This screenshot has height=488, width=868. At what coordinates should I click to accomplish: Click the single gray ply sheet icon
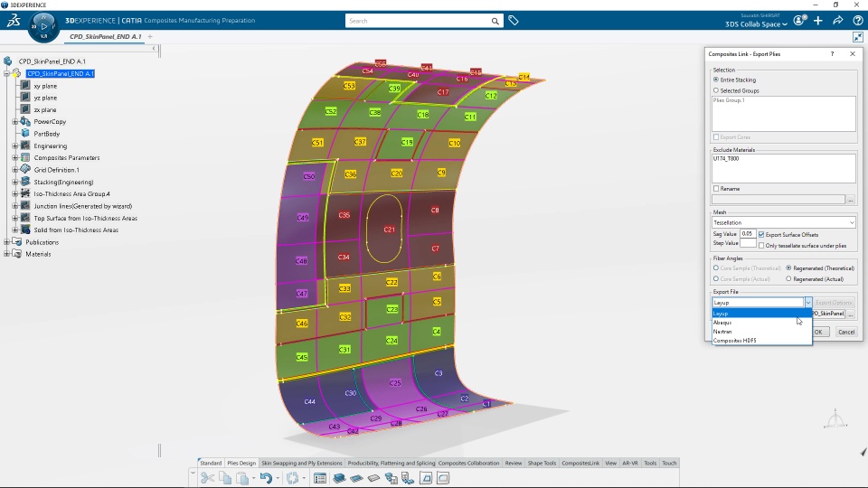(x=373, y=478)
